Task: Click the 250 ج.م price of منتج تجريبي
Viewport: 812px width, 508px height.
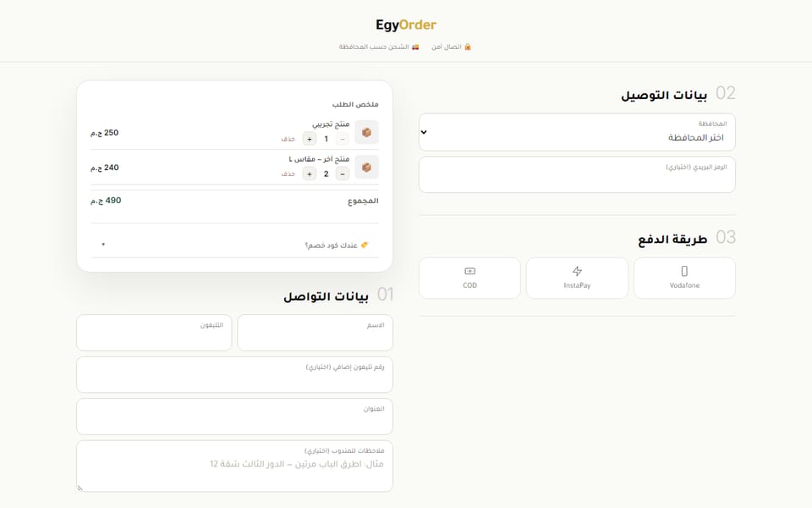Action: point(105,133)
